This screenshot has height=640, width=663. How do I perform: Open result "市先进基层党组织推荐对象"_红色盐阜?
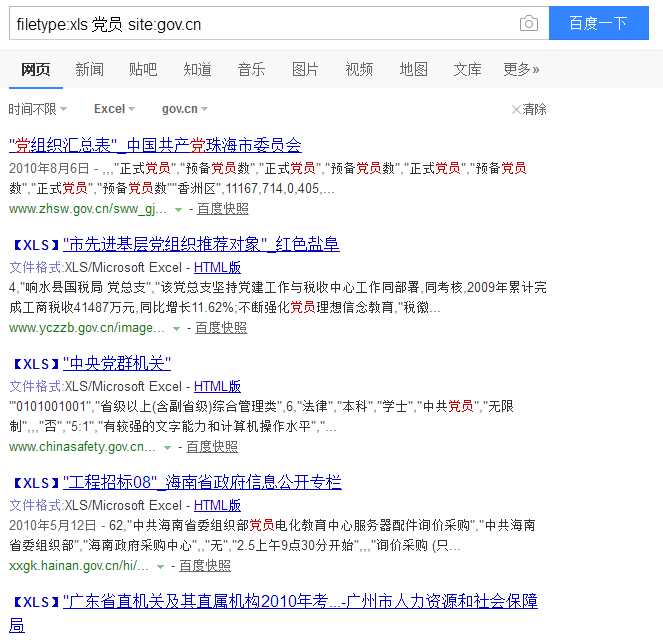[201, 245]
